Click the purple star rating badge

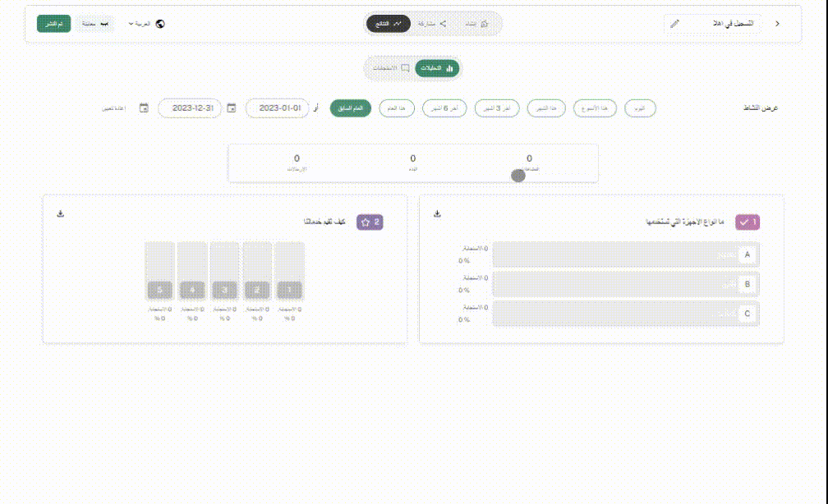tap(370, 222)
